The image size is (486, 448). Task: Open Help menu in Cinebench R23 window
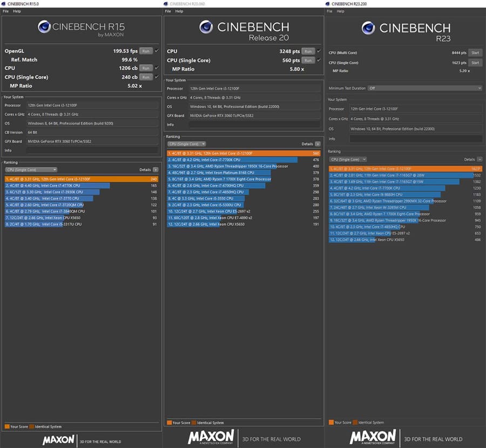pos(340,11)
